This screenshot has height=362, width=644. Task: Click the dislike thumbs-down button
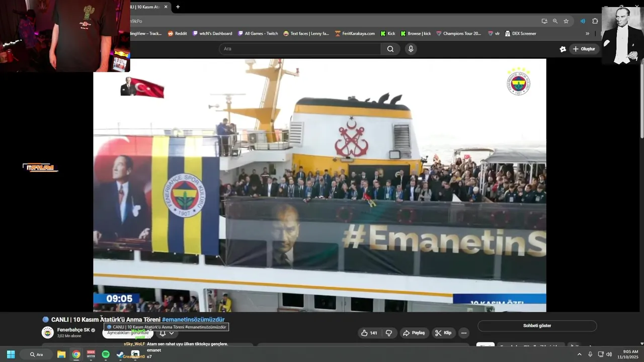388,333
